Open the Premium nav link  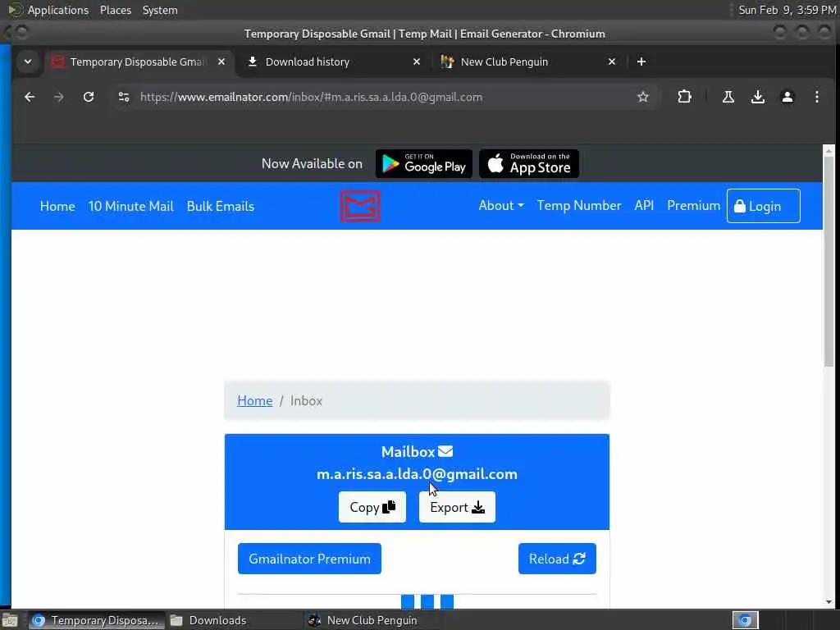(693, 206)
